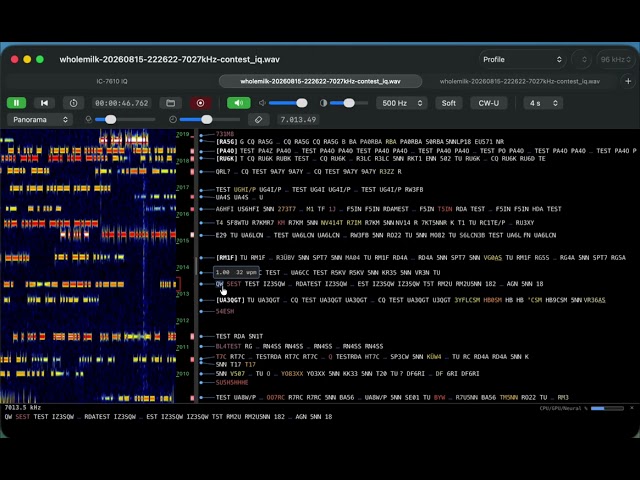This screenshot has height=480, width=640.
Task: Switch to the rightmost wholemilk tab
Action: 520,81
